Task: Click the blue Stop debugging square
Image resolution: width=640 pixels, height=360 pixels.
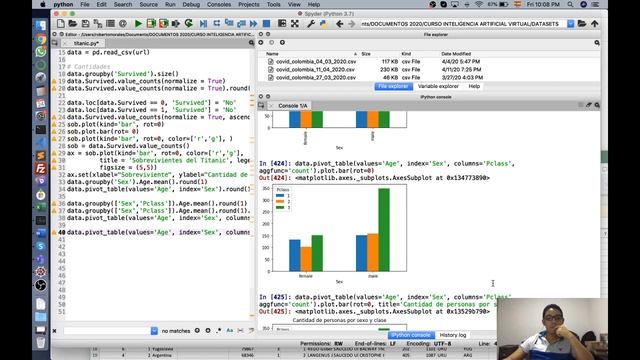Action: (x=266, y=24)
